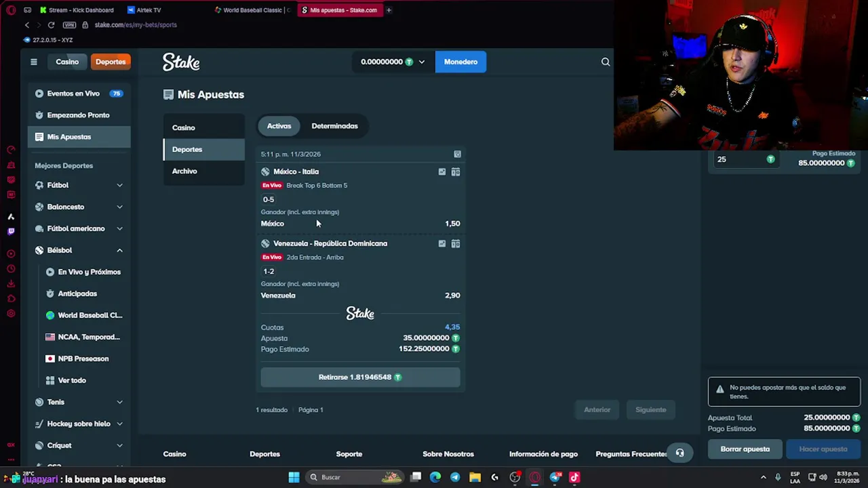The width and height of the screenshot is (868, 488).
Task: Click the VPN badge in address bar
Action: coord(69,25)
